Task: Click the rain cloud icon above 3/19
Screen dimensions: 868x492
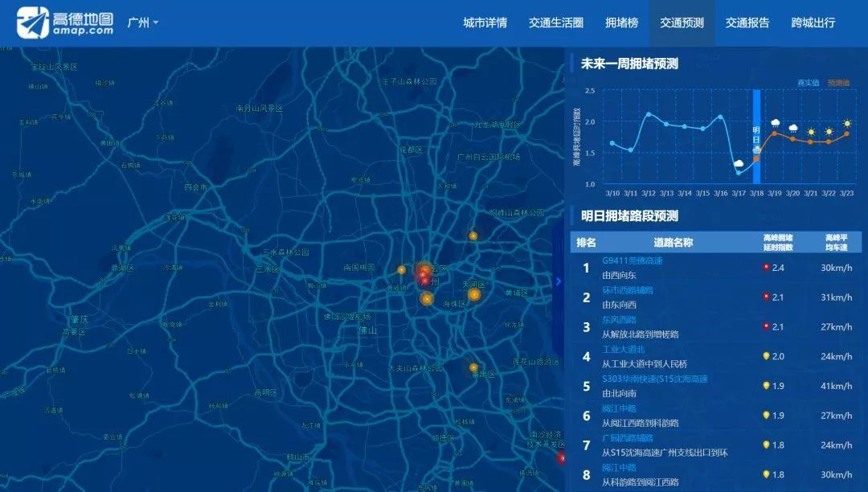Action: tap(776, 123)
